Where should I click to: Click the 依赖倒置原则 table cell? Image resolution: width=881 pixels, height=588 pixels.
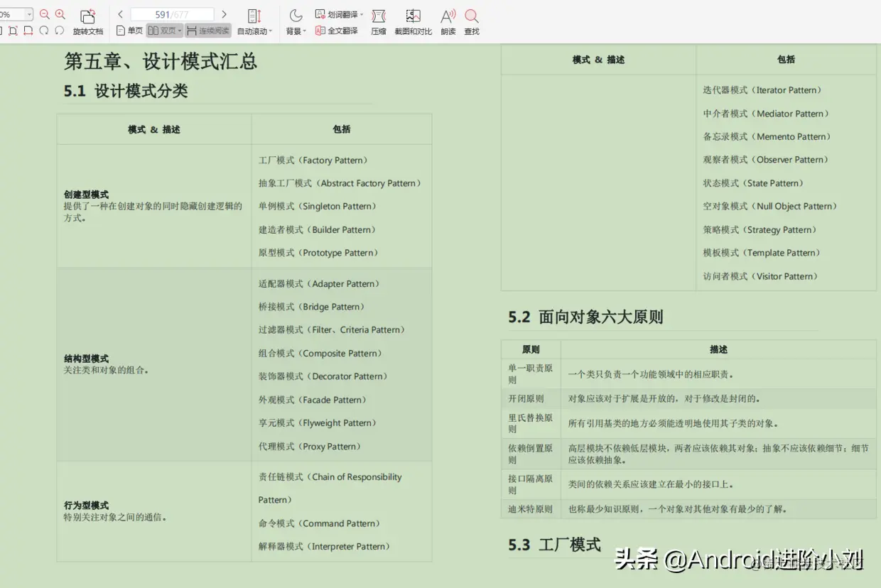tap(531, 454)
